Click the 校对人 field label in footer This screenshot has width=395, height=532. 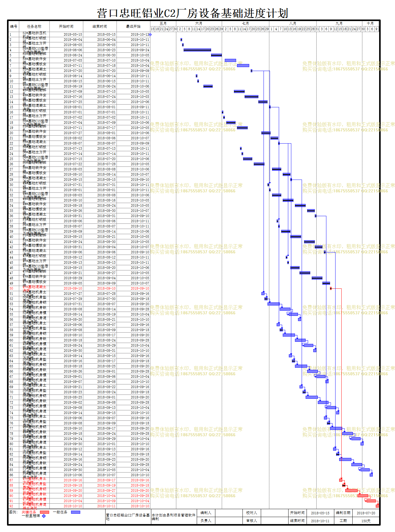(252, 513)
